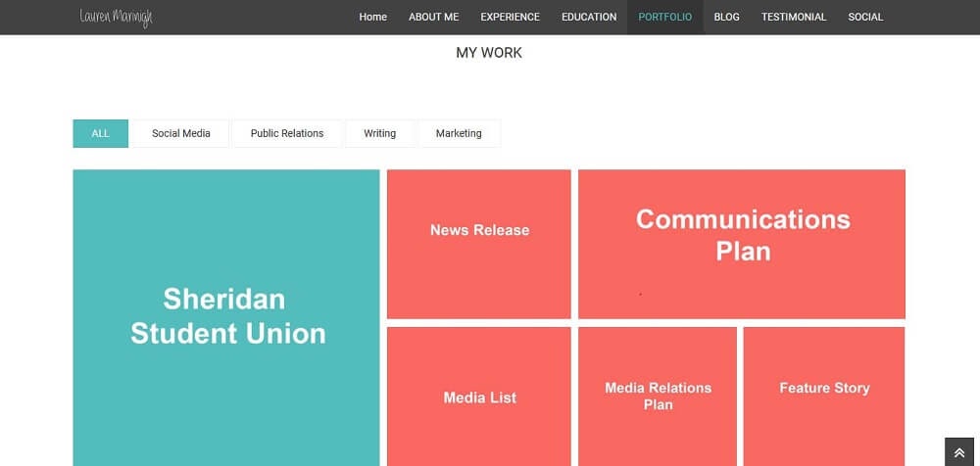Image resolution: width=980 pixels, height=466 pixels.
Task: Open the News Release tile
Action: (479, 244)
